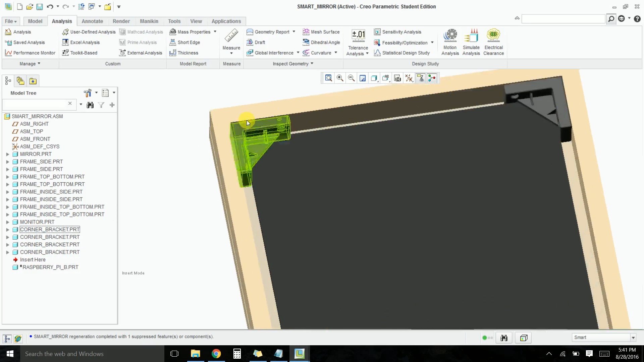Click the Model Tree search field
Screen dimensions: 644x362
(x=35, y=104)
